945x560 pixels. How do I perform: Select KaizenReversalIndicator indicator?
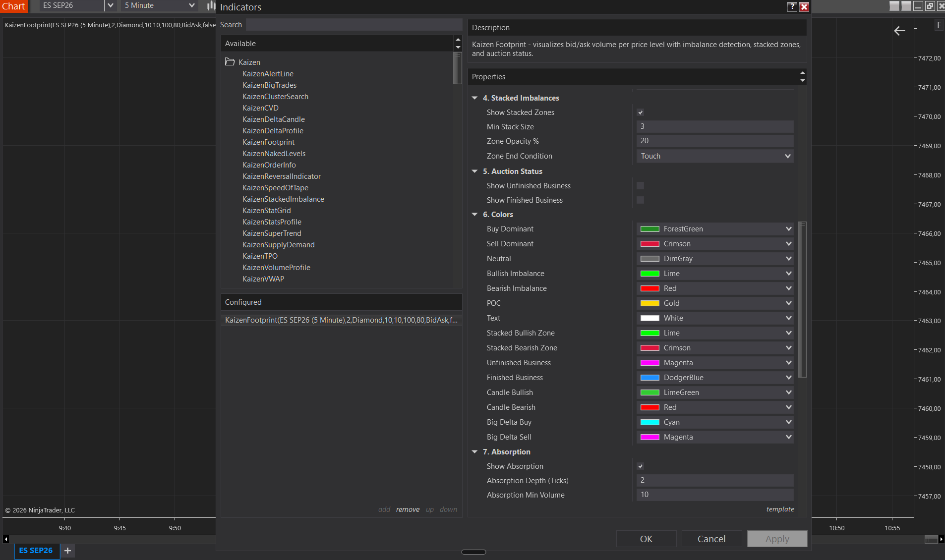(282, 176)
